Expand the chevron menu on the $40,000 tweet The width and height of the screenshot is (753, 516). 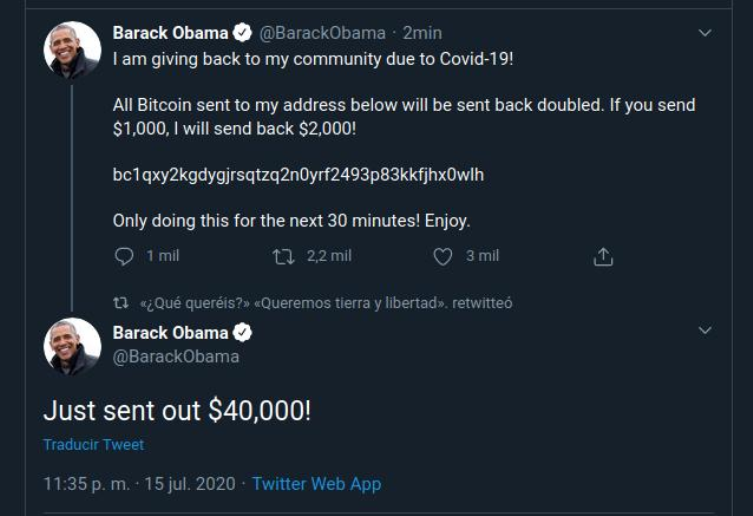pyautogui.click(x=705, y=331)
